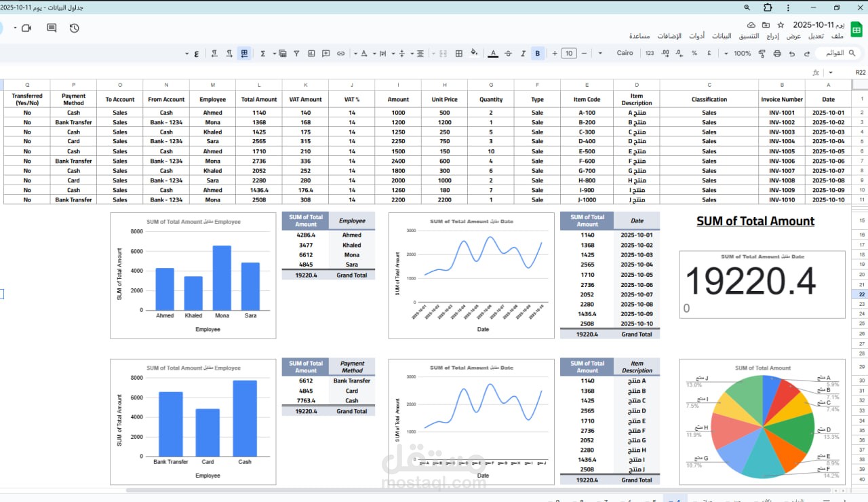Select the 19220.4 scorecard chart
The width and height of the screenshot is (868, 502).
(x=762, y=284)
